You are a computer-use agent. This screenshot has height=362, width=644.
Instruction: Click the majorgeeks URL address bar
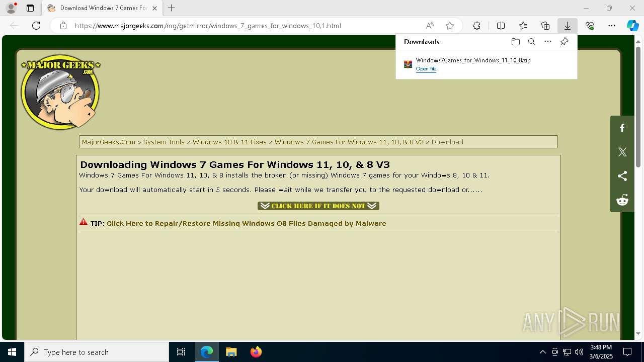pos(208,26)
